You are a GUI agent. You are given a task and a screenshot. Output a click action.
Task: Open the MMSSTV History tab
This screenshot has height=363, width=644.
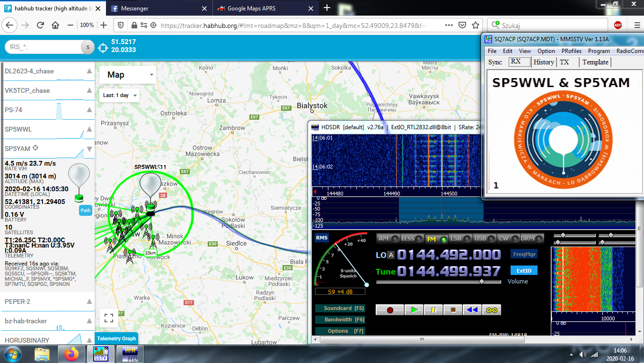point(544,62)
